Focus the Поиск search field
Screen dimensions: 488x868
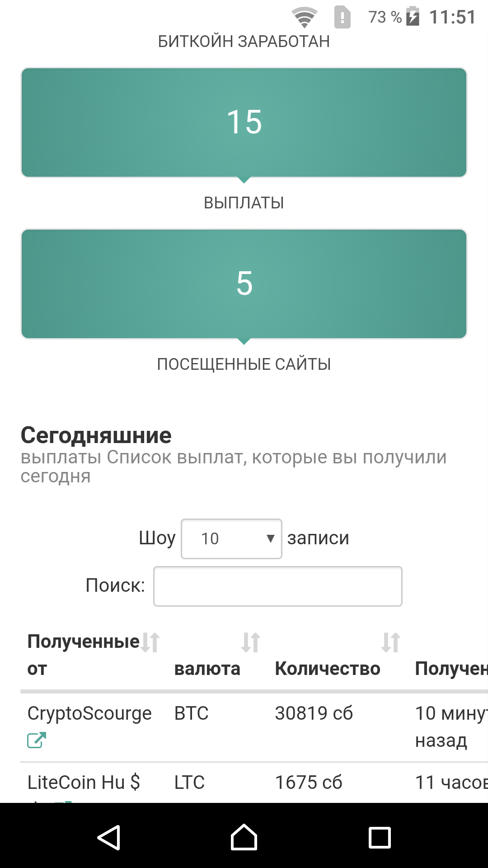point(278,586)
